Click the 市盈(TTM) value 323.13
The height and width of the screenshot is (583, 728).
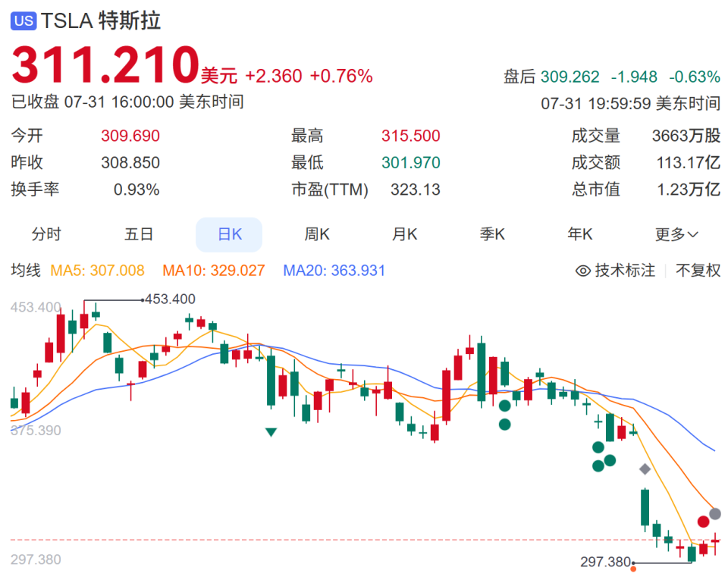[416, 190]
